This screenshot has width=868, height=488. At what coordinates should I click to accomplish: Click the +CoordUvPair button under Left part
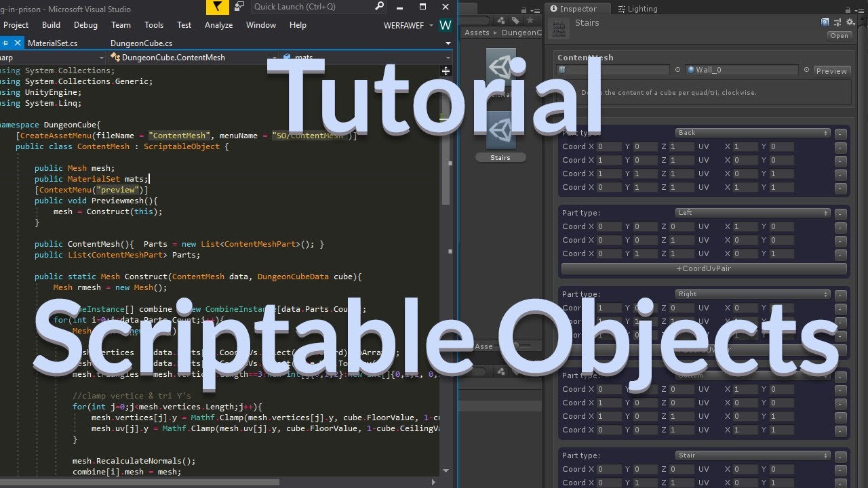click(704, 268)
